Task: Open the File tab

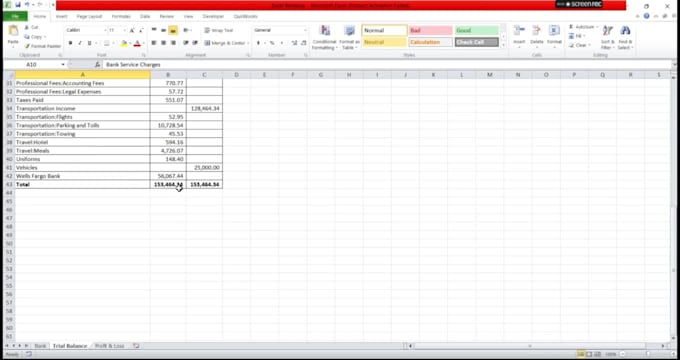Action: tap(15, 16)
